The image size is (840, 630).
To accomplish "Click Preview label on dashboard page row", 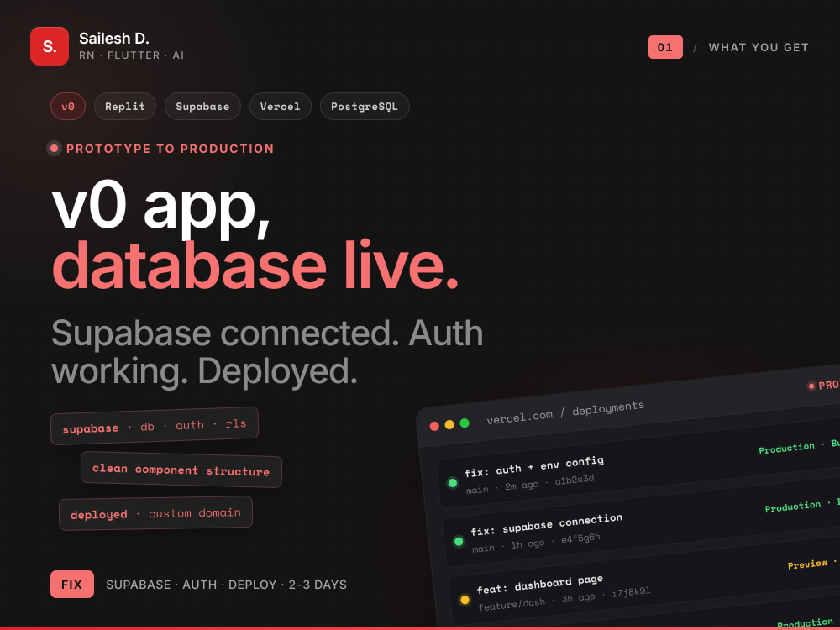I will click(807, 564).
